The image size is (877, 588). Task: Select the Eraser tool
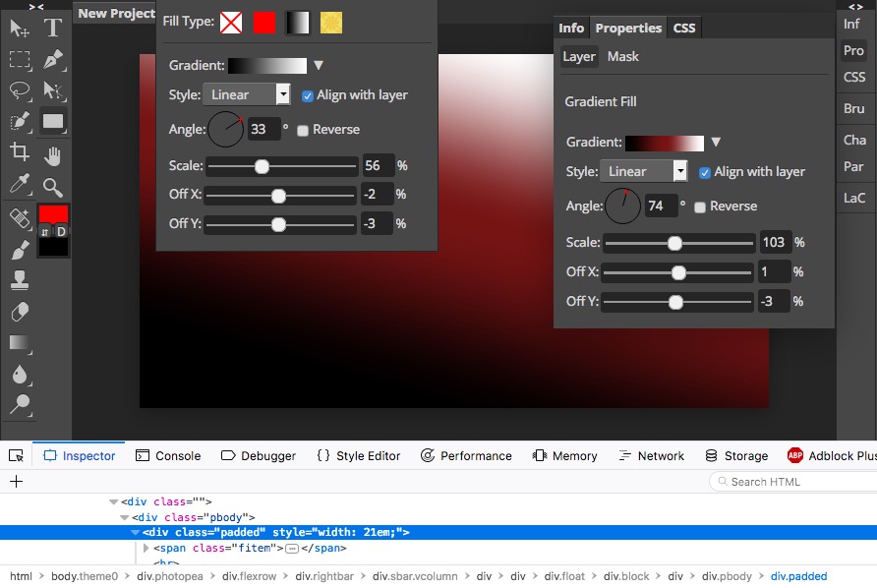coord(20,313)
